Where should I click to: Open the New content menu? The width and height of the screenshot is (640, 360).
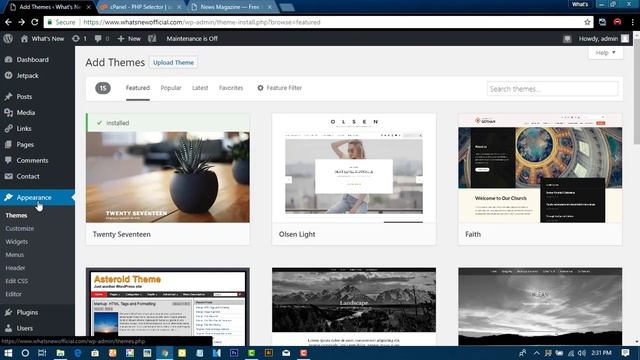(x=129, y=39)
